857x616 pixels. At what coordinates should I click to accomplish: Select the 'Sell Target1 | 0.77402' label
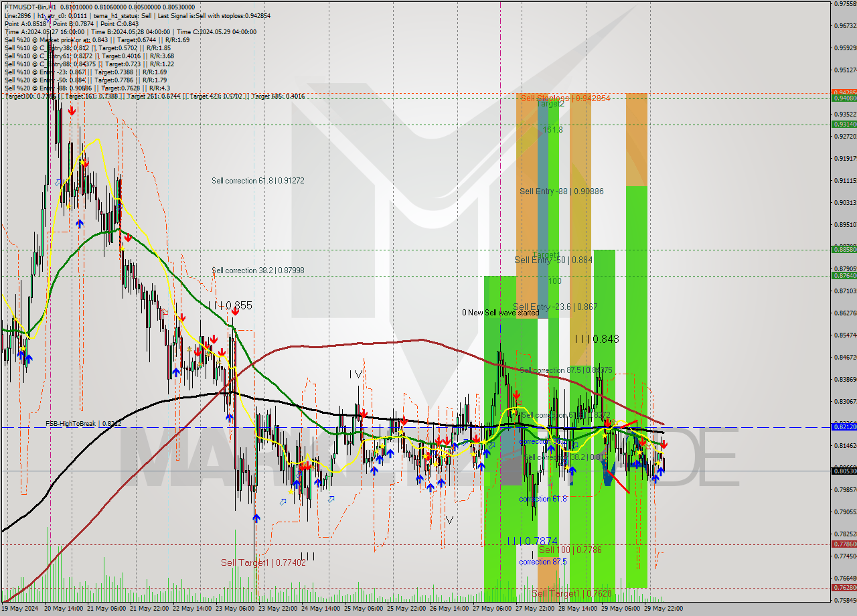click(x=263, y=563)
